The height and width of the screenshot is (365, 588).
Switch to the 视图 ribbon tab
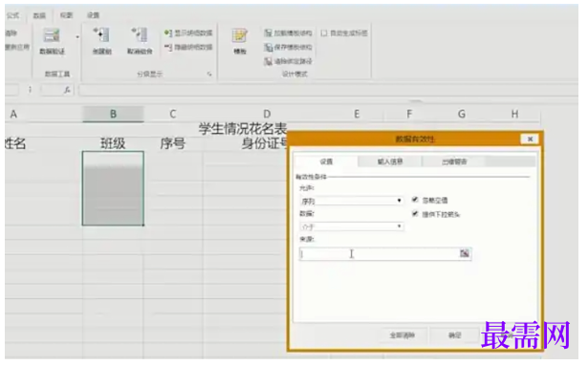pyautogui.click(x=66, y=15)
